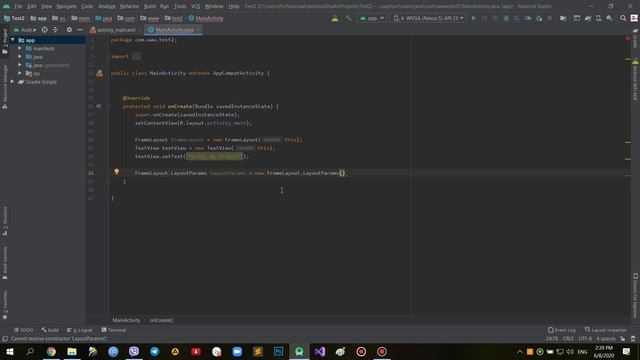Expand the java folder above java (generated)

[x=20, y=57]
